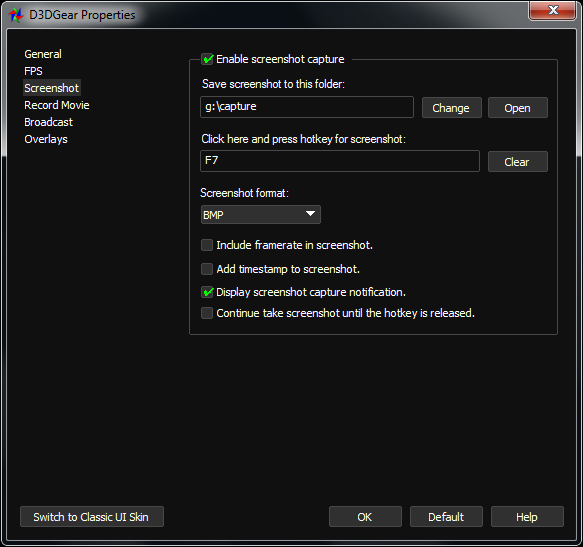Check Include framerate in screenshot
The image size is (583, 547).
point(207,245)
